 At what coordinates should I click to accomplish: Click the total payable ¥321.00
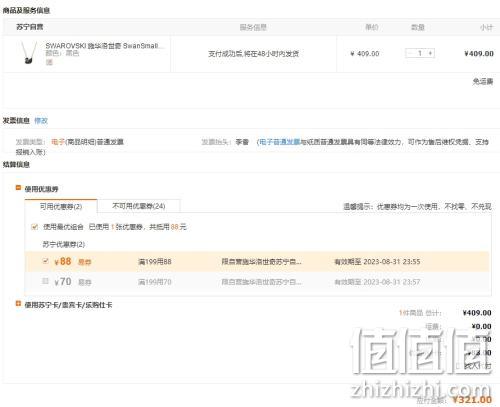pyautogui.click(x=472, y=400)
